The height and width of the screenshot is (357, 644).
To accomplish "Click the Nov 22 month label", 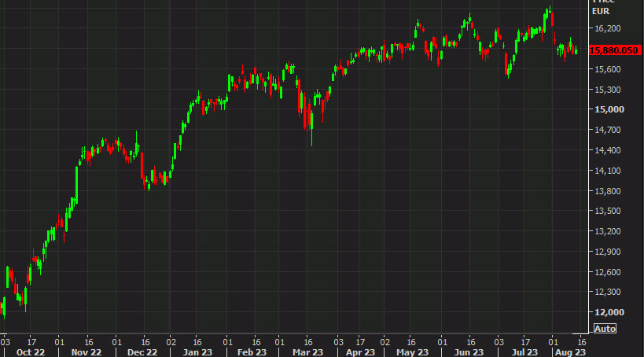I will 86,352.
